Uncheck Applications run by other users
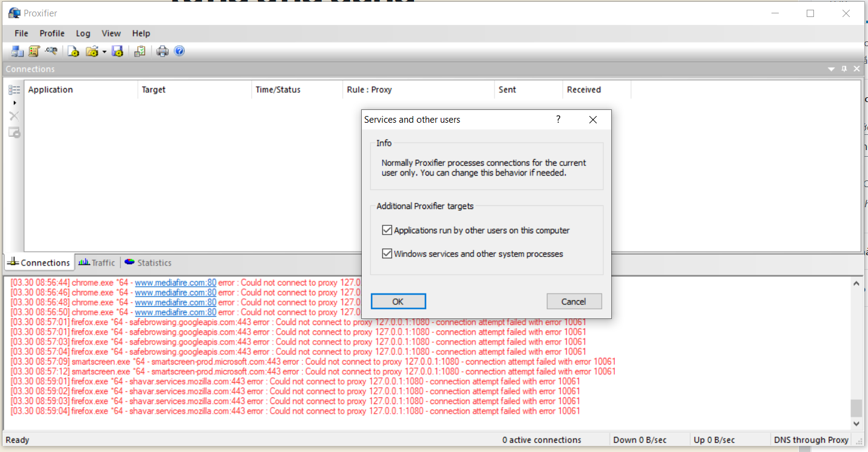868x452 pixels. [x=387, y=230]
